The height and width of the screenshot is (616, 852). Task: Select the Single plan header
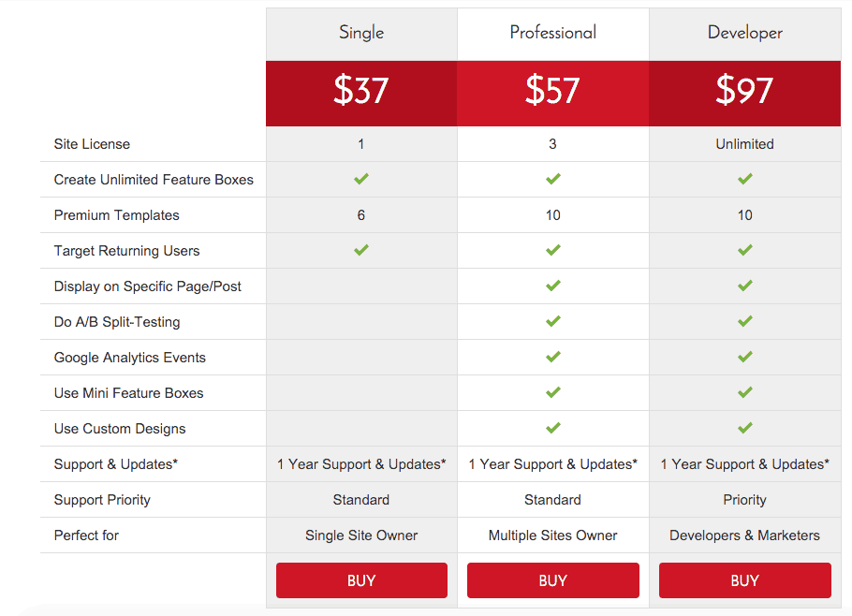pos(361,34)
